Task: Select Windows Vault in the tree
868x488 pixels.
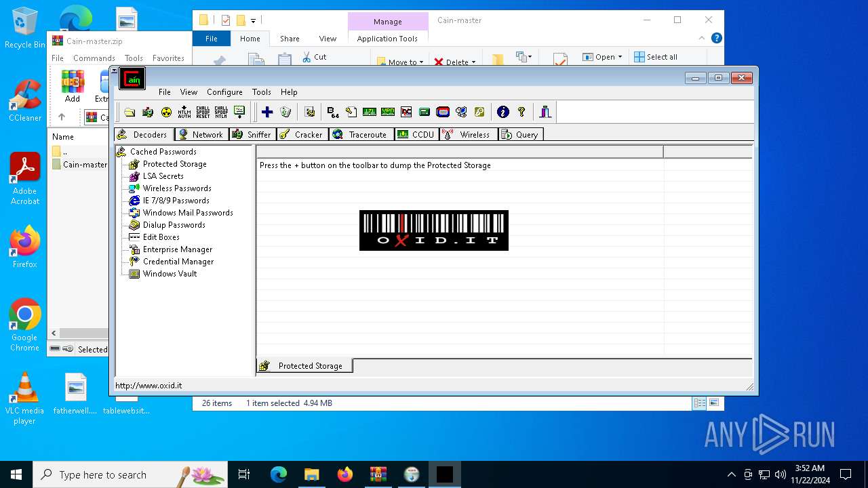Action: point(170,274)
